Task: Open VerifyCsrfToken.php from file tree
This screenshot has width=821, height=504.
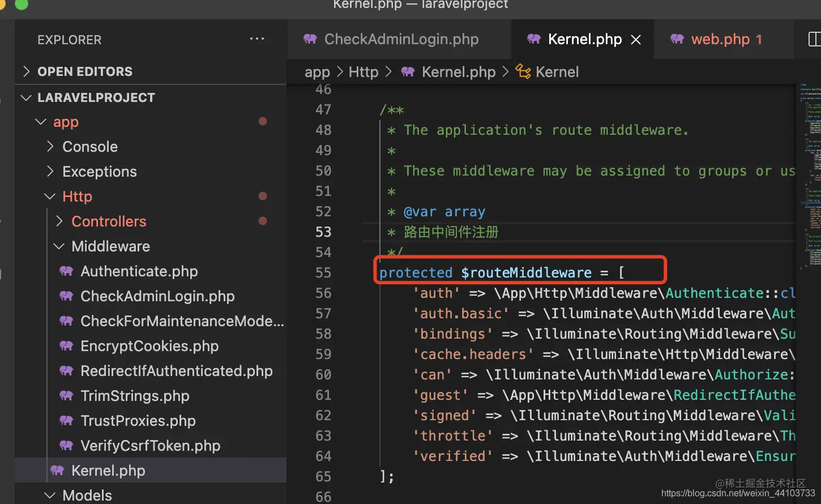Action: 150,446
